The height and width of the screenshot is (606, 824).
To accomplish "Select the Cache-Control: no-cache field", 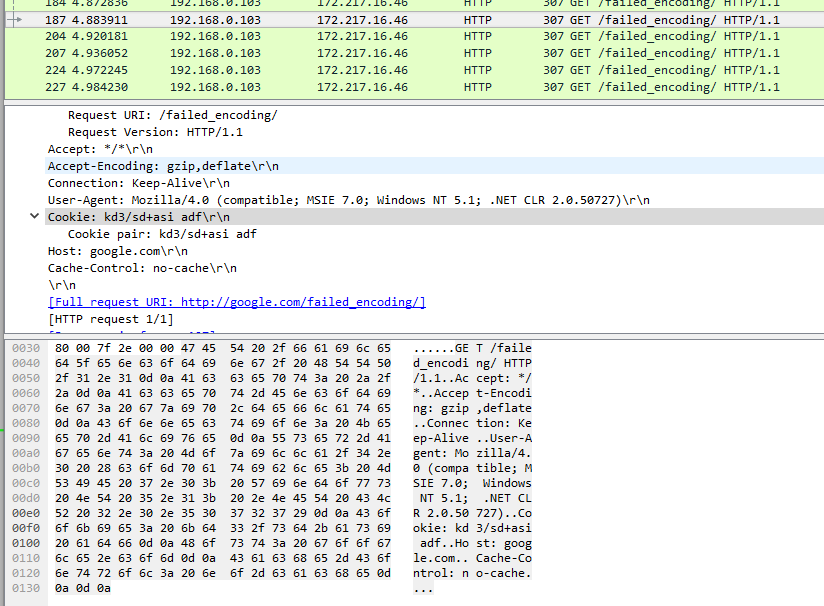I will click(142, 268).
